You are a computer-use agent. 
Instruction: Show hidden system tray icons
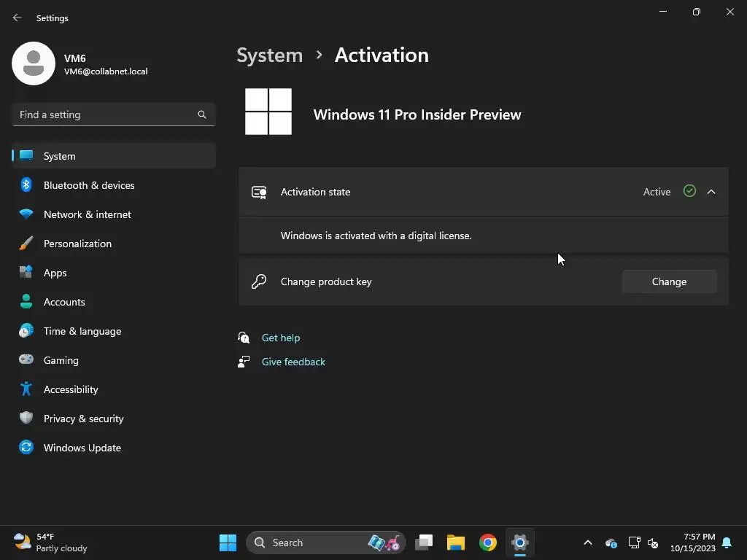(x=588, y=542)
